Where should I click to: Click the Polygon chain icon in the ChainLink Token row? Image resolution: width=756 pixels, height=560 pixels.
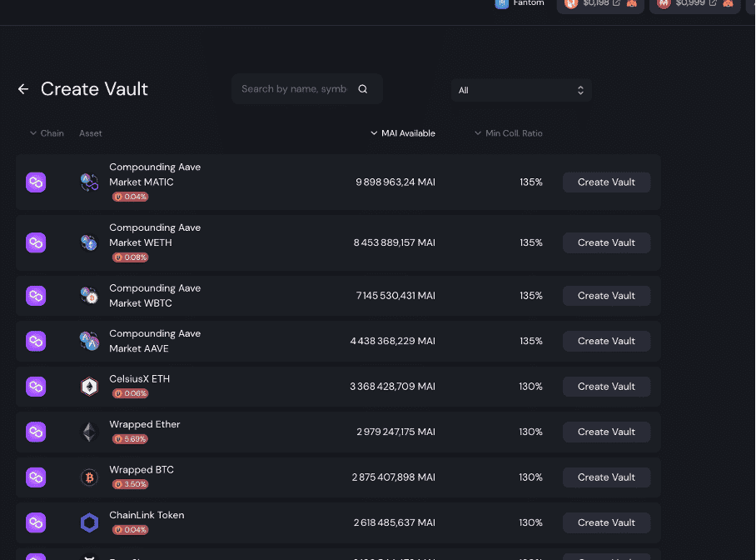click(x=36, y=522)
